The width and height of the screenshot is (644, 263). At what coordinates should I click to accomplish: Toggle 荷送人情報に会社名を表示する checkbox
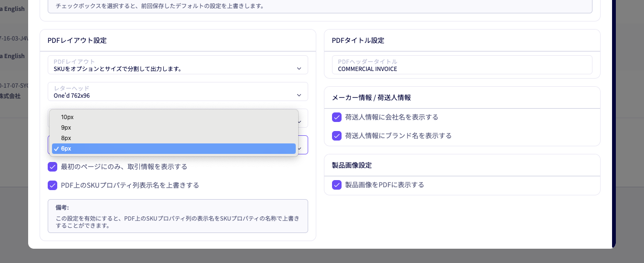(337, 117)
